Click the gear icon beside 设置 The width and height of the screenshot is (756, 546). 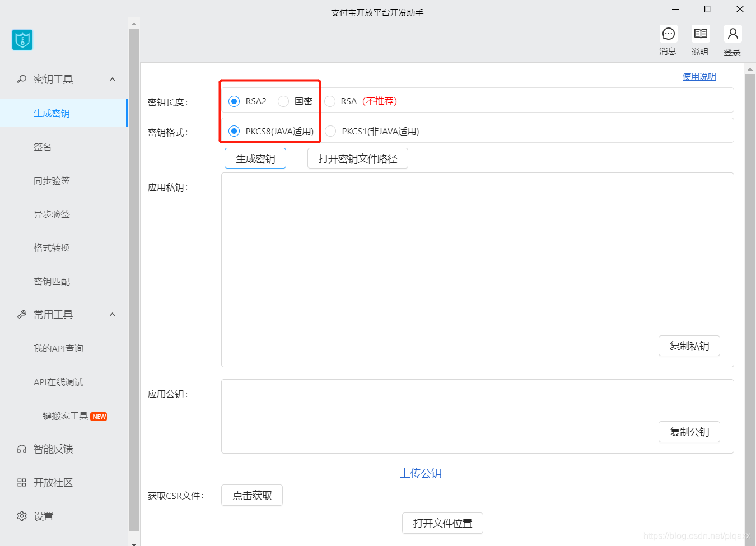point(22,516)
